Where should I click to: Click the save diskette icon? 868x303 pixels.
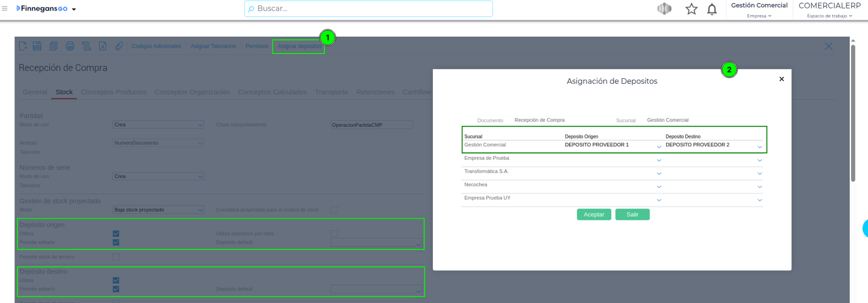(x=37, y=46)
